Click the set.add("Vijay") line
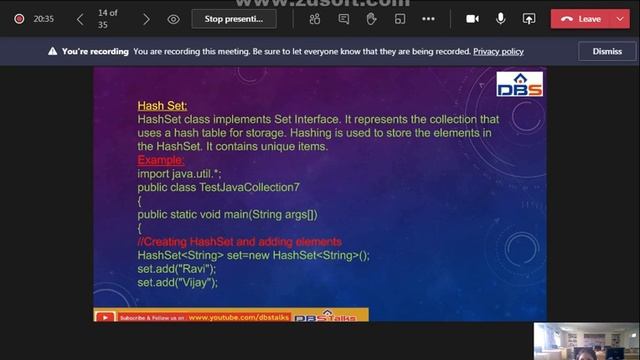 coord(178,282)
